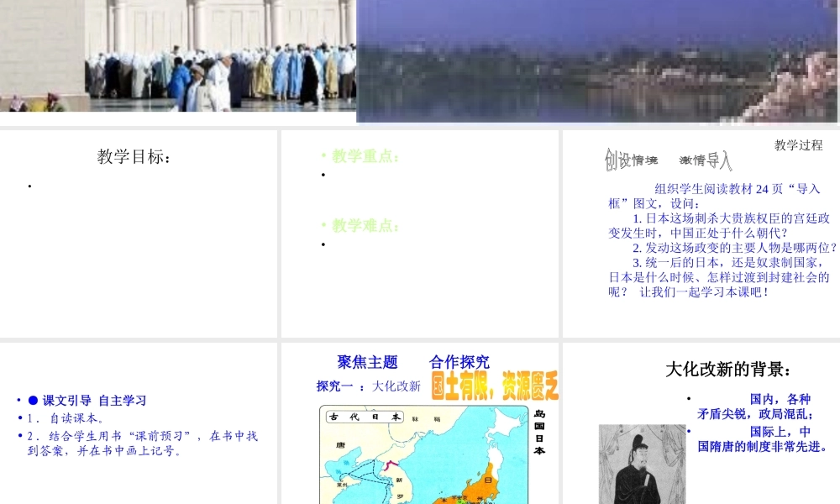Viewport: 840px width, 504px height.
Task: Select the 教学难点 heading text
Action: tap(365, 226)
